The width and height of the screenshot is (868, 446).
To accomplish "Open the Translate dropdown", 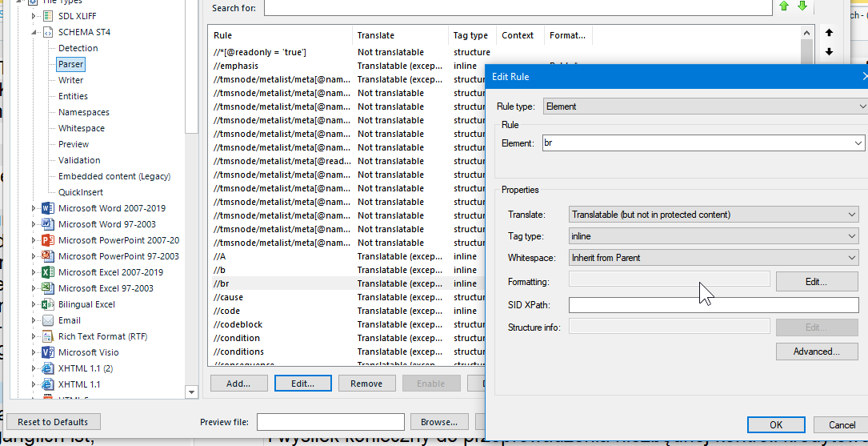I will 714,215.
